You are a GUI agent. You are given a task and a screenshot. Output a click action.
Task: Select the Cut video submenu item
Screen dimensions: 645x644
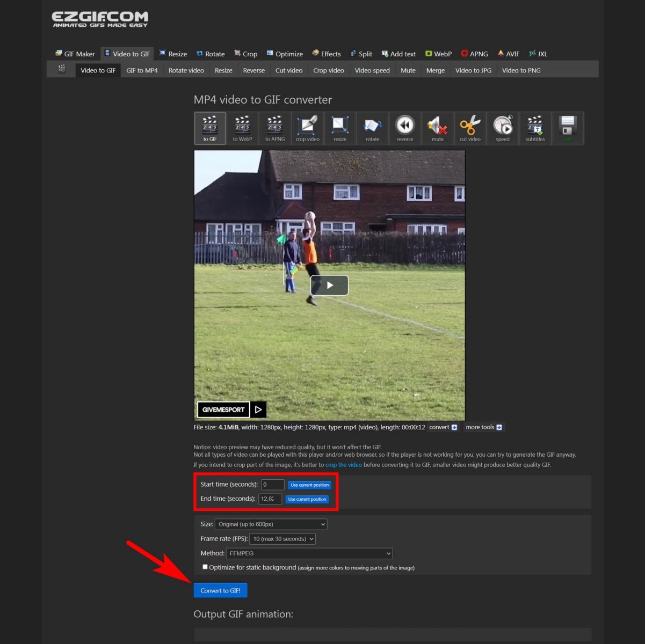[289, 70]
